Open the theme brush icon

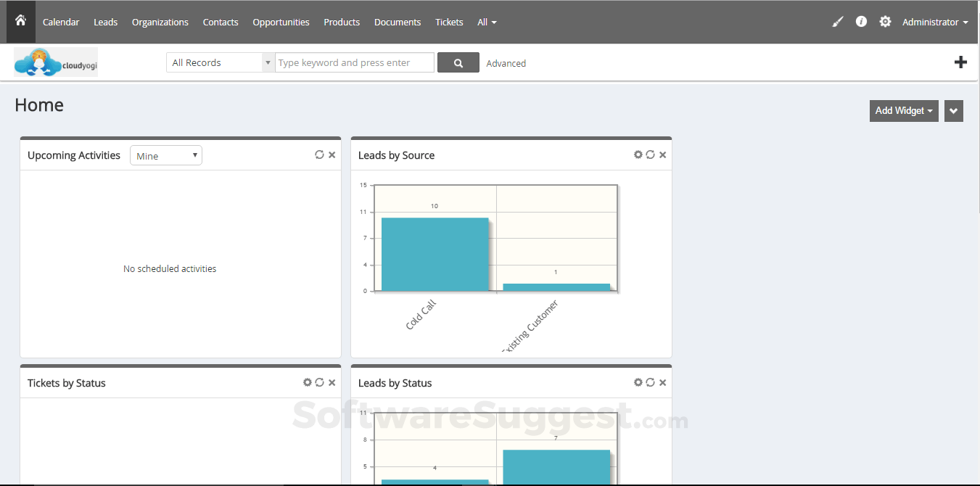pyautogui.click(x=838, y=22)
